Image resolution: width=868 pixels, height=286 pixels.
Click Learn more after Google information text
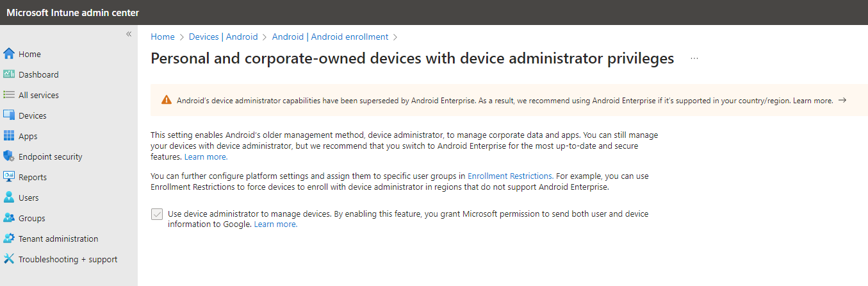pos(275,224)
